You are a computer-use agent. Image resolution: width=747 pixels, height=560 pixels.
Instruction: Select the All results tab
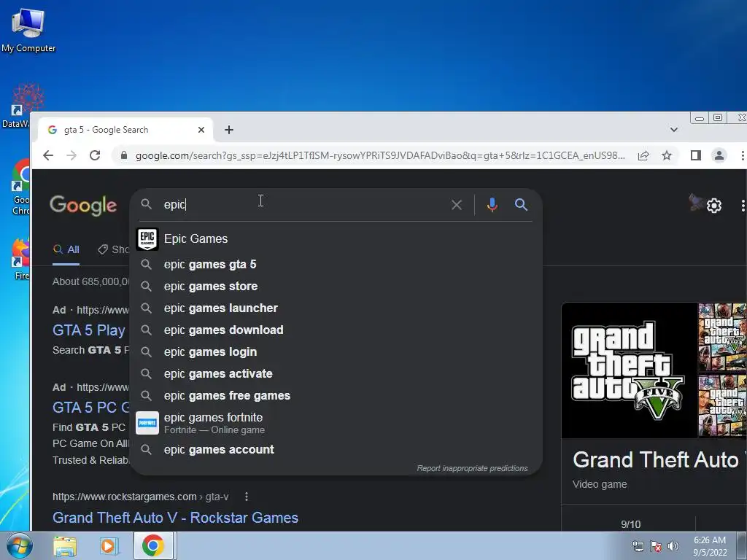click(66, 249)
